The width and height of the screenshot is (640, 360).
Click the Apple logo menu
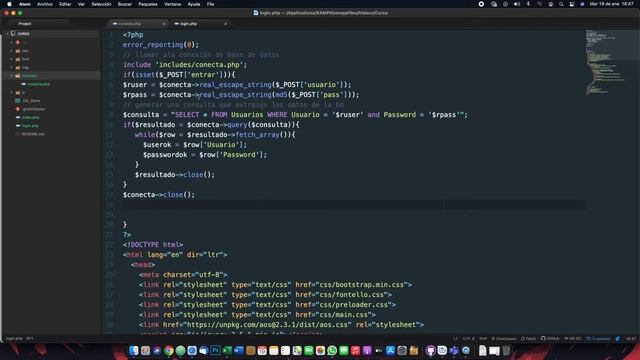(x=9, y=4)
